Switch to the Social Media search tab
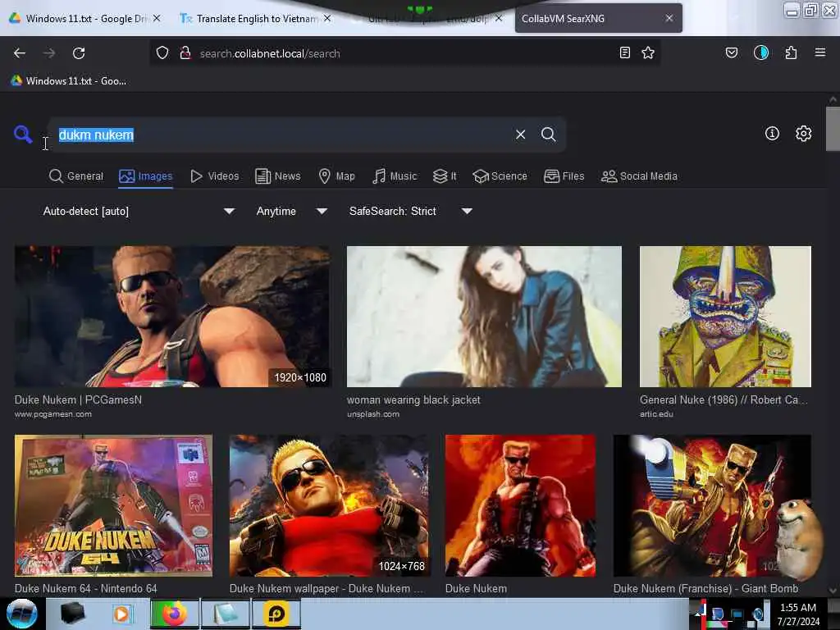840x630 pixels. tap(639, 176)
